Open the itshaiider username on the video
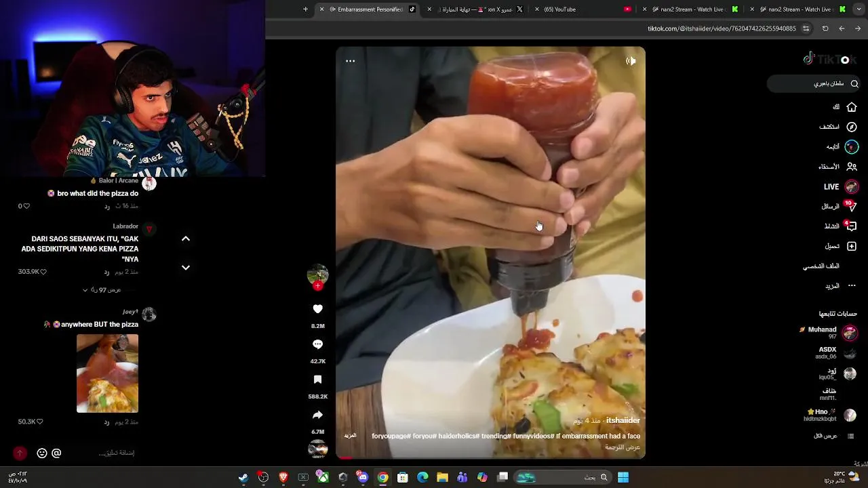 point(623,421)
